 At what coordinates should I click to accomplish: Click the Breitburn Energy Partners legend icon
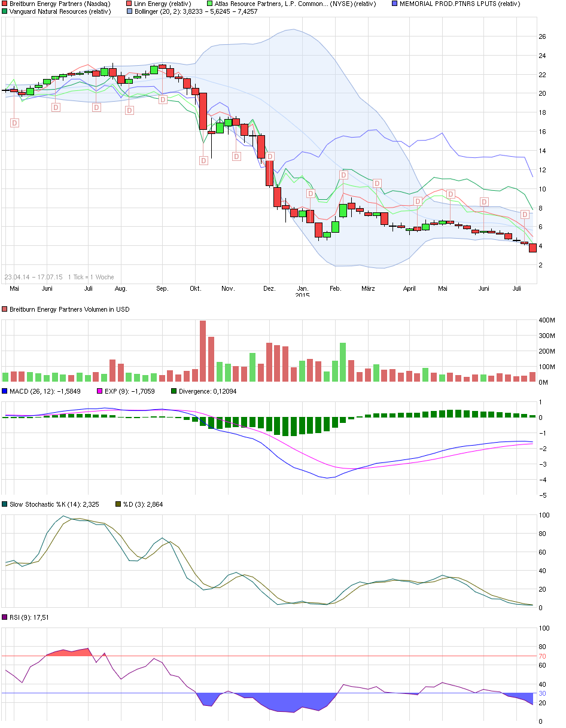[5, 4]
